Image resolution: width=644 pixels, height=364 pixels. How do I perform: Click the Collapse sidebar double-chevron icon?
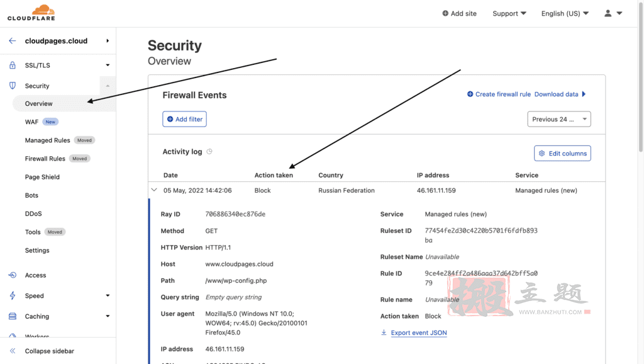[13, 351]
